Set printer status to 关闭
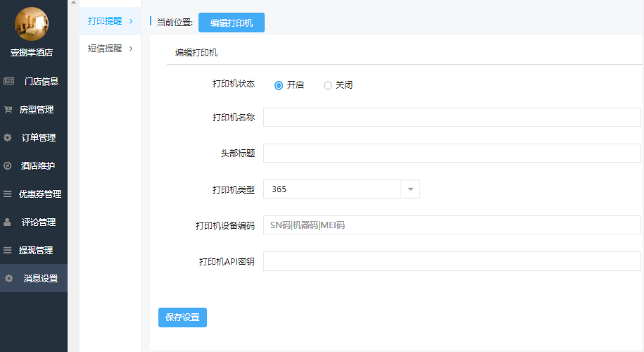Viewport: 644px width, 352px height. pos(328,85)
